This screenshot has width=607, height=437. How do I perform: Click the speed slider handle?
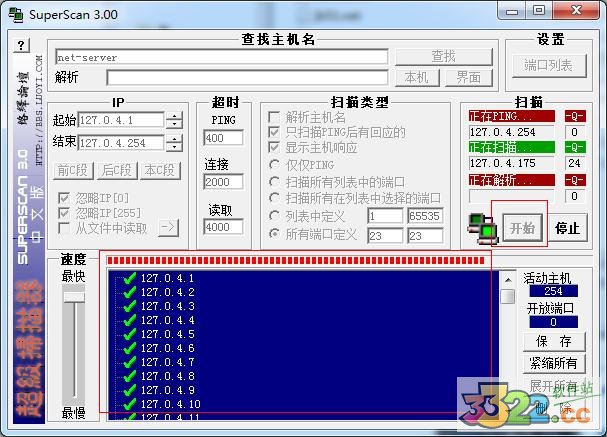[x=74, y=297]
